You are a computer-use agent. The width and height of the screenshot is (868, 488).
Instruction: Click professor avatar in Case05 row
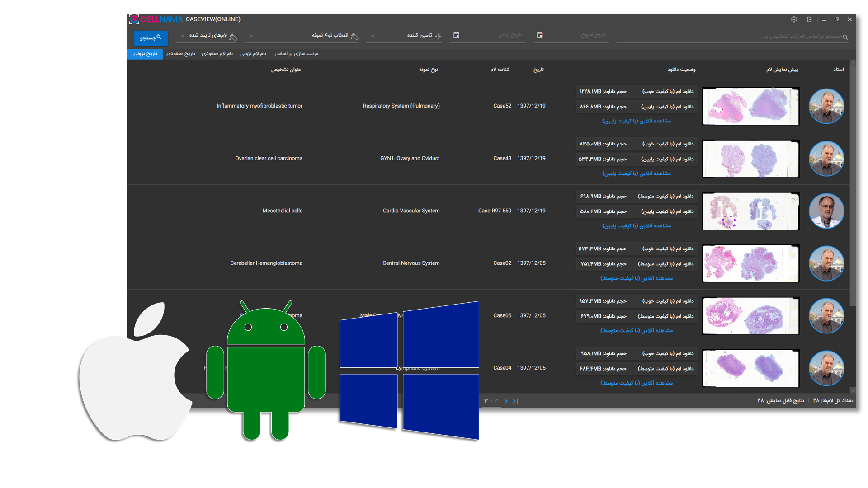pyautogui.click(x=826, y=316)
